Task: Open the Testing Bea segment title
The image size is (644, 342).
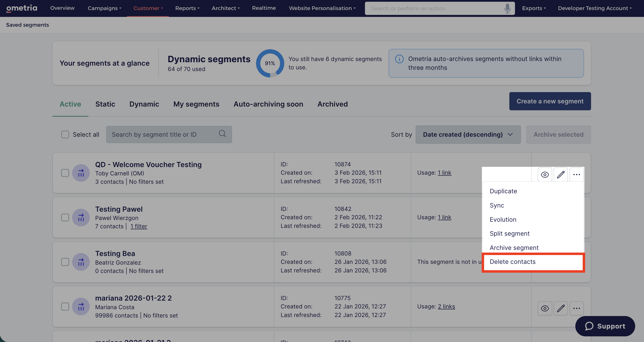Action: tap(115, 254)
